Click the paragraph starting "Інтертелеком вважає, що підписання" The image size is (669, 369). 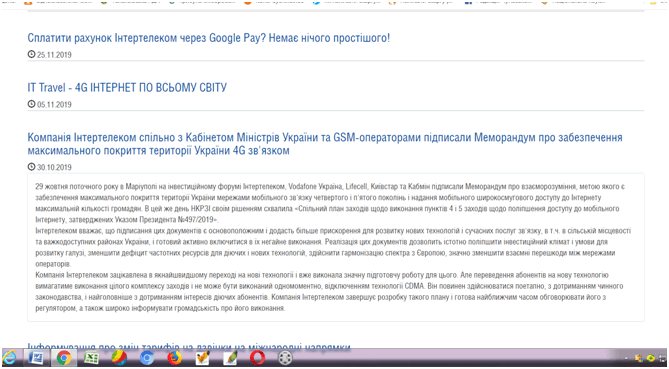click(x=333, y=247)
